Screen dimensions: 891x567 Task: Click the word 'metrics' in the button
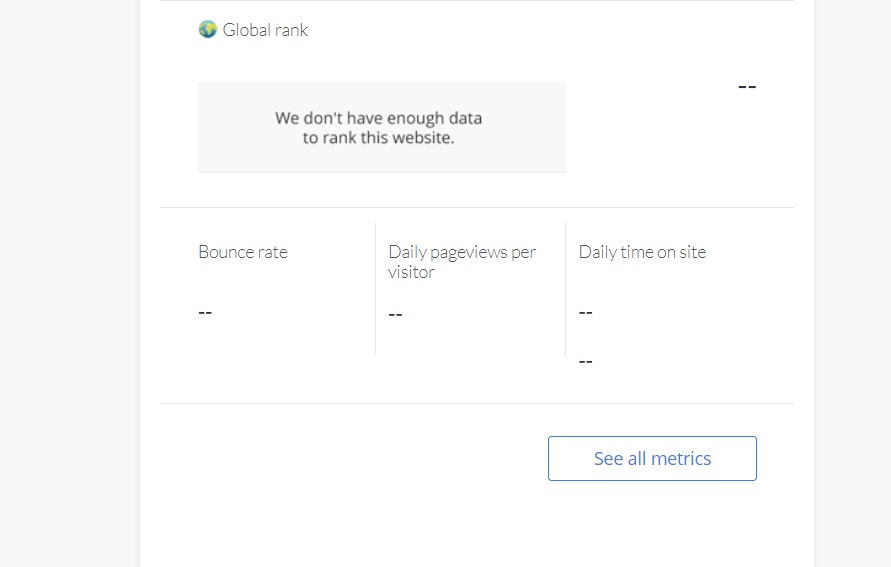pos(681,458)
